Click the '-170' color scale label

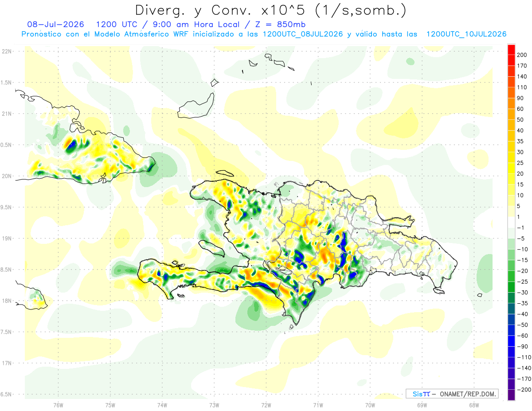point(523,379)
